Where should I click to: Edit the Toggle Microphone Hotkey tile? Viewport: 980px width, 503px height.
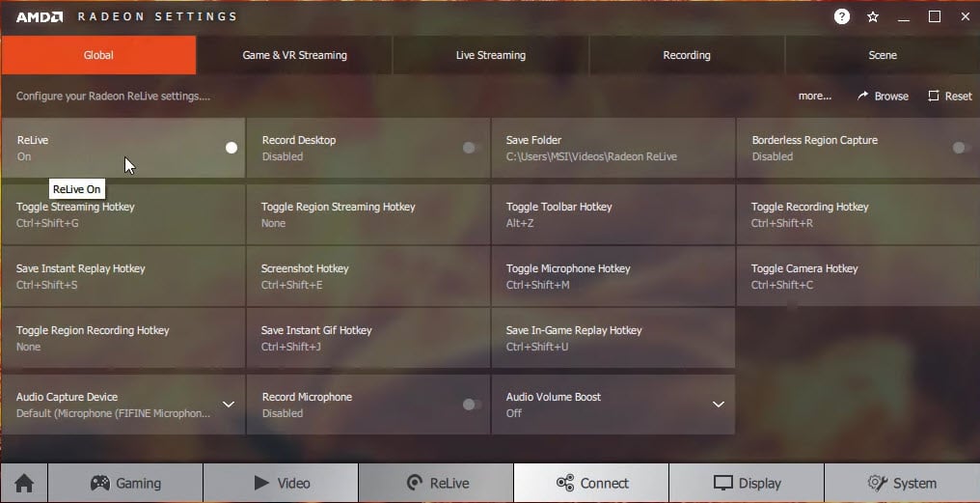(613, 276)
